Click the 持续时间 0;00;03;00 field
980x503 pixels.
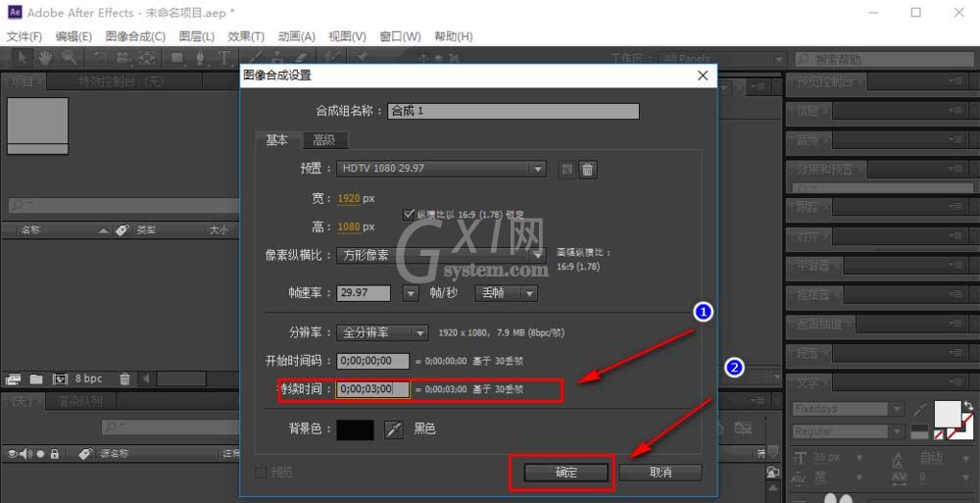[373, 389]
